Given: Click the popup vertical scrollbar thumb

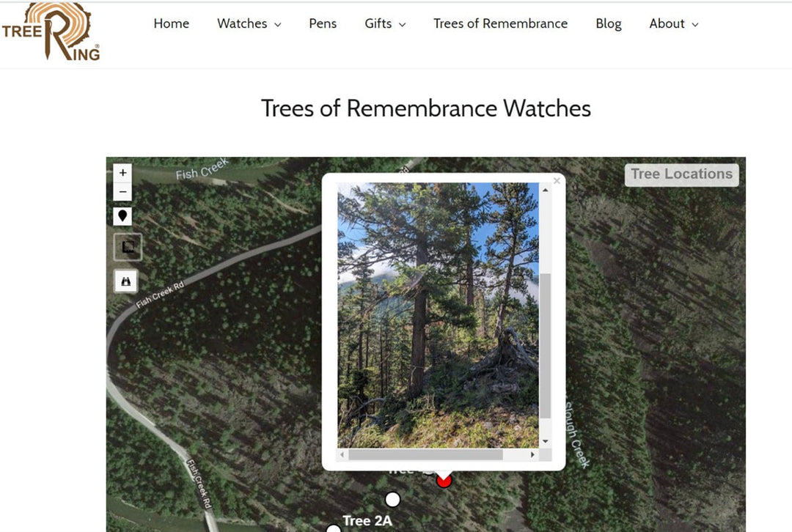Looking at the screenshot, I should coord(545,346).
